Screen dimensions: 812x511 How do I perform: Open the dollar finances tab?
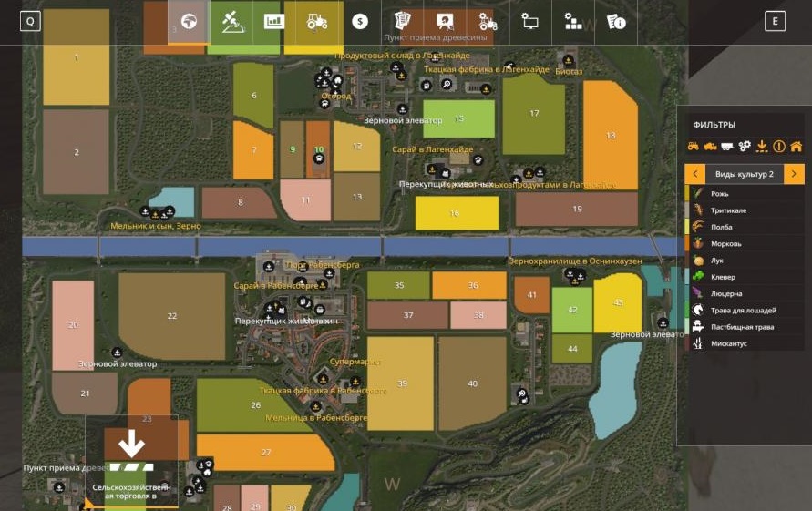coord(360,22)
